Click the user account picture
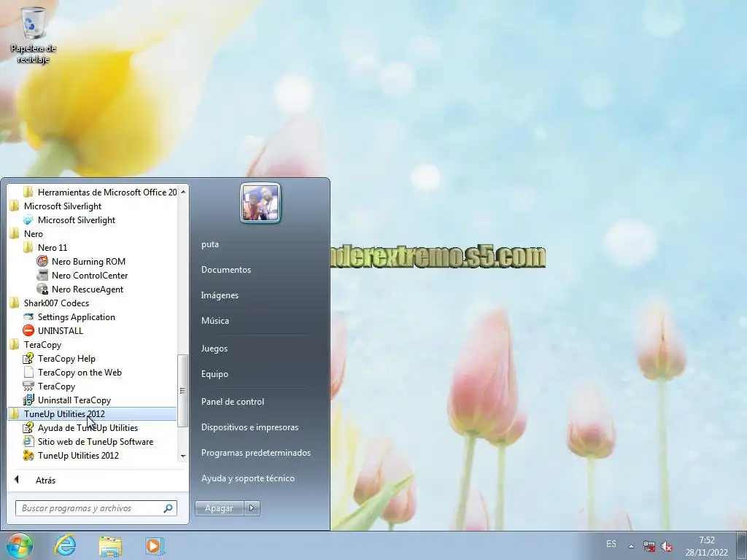Viewport: 747px width, 560px height. point(260,203)
